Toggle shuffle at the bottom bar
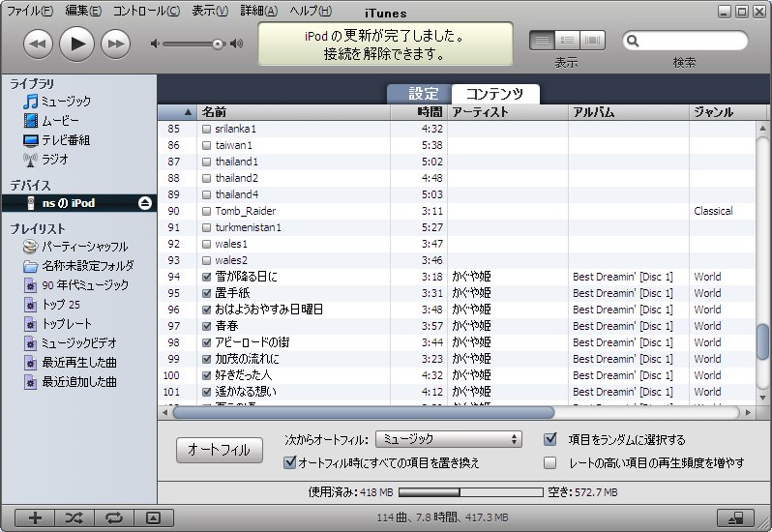The image size is (772, 532). [x=74, y=517]
